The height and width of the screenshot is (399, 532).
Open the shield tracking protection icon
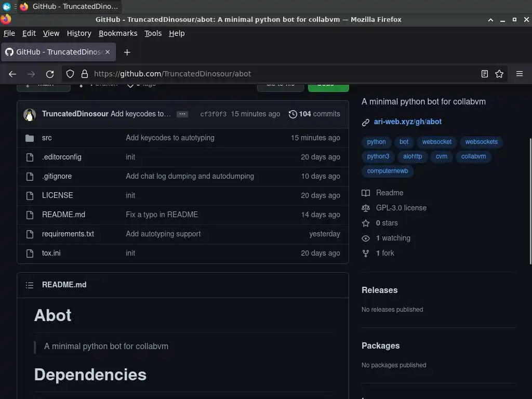click(x=70, y=74)
